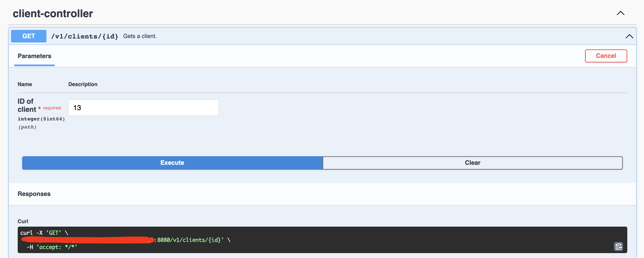Screen dimensions: 644x258
Task: Clear the request response
Action: coord(472,163)
